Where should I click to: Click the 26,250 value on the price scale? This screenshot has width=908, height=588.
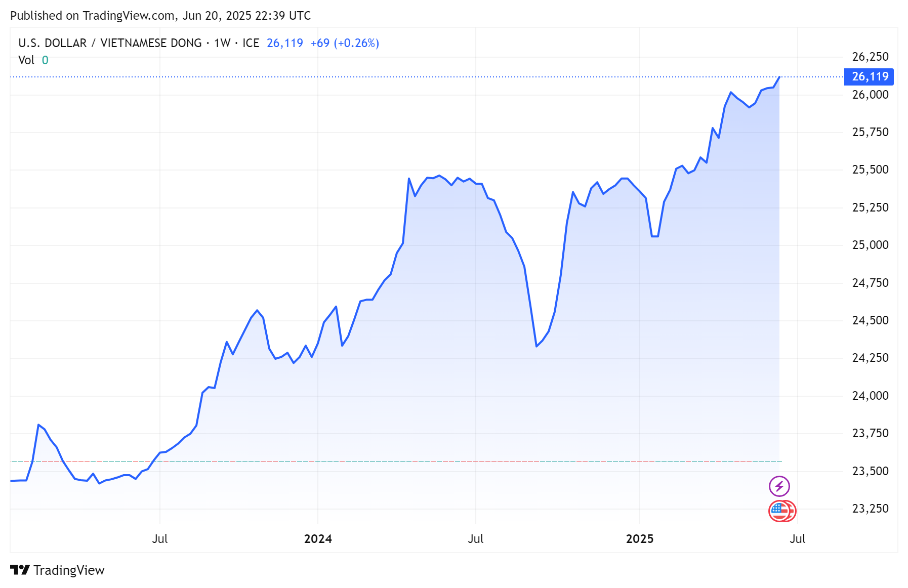[871, 57]
